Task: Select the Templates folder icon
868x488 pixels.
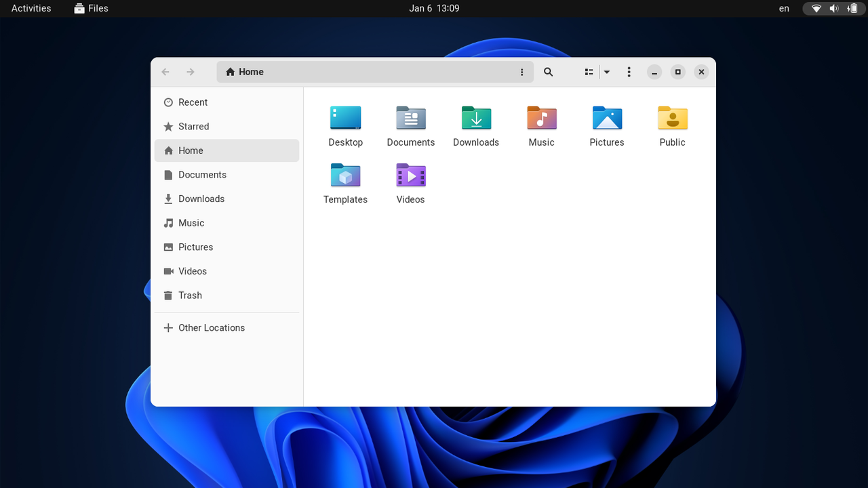Action: click(x=346, y=175)
